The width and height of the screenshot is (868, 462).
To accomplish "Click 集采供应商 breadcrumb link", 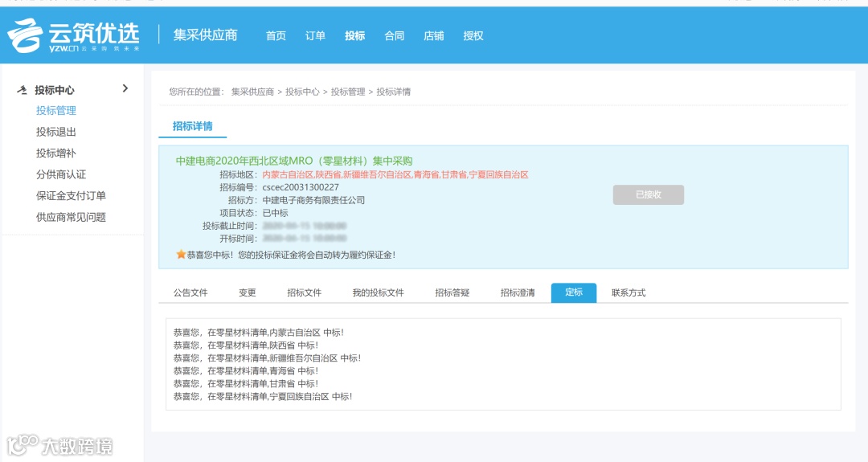I will click(x=252, y=92).
